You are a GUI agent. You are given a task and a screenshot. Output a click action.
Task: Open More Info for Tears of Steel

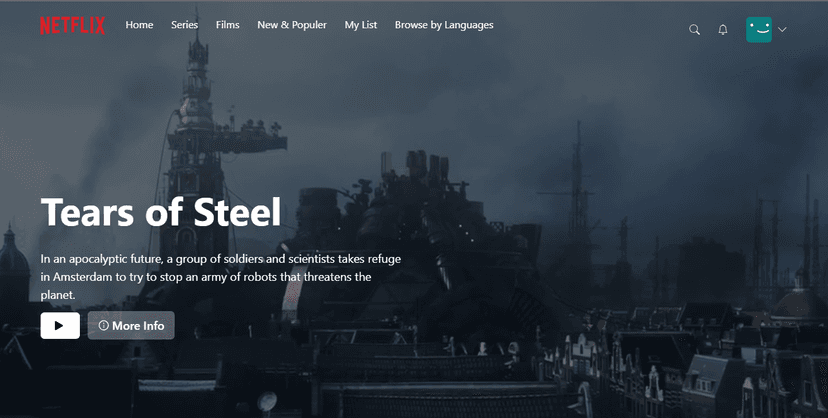click(131, 325)
